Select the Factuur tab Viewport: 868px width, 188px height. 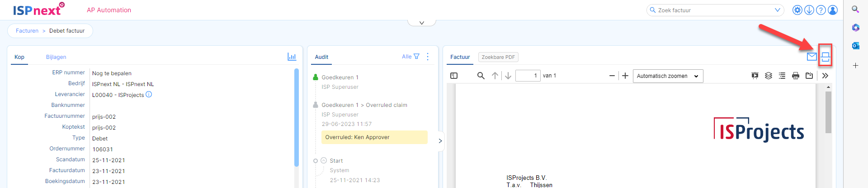(460, 57)
